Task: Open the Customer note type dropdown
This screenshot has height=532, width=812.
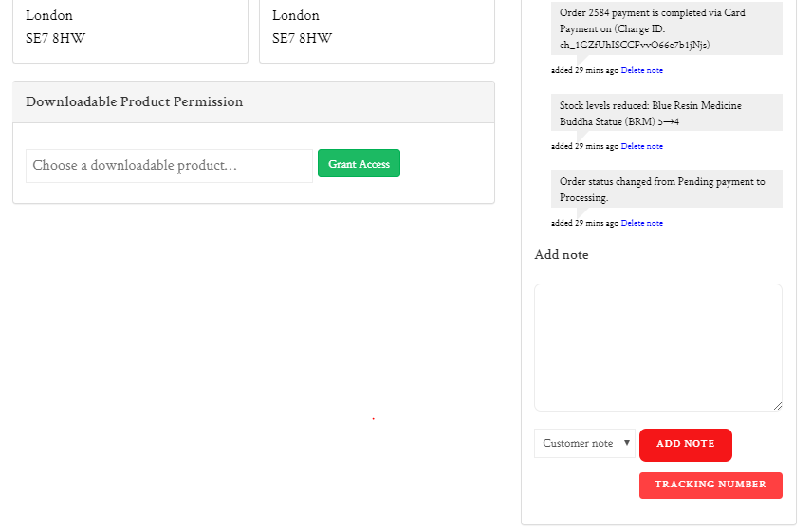Action: [584, 443]
